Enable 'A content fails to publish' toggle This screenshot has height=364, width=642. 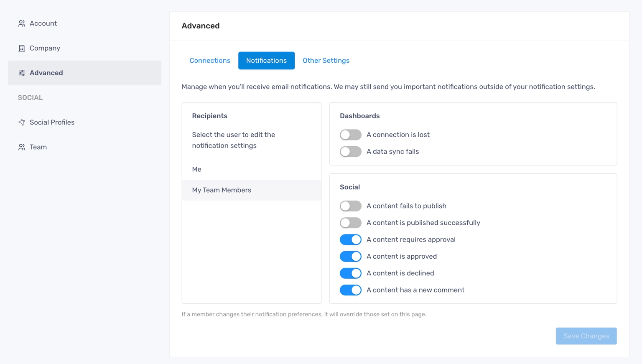350,206
